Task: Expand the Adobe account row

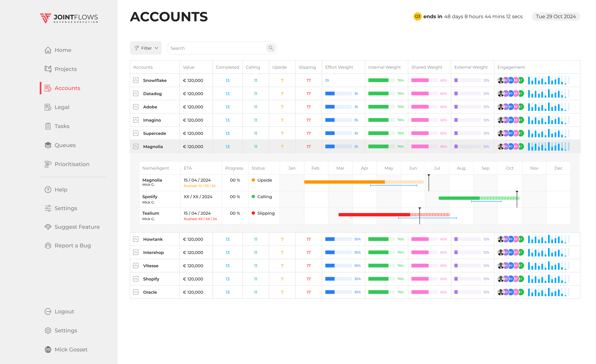Action: (136, 107)
